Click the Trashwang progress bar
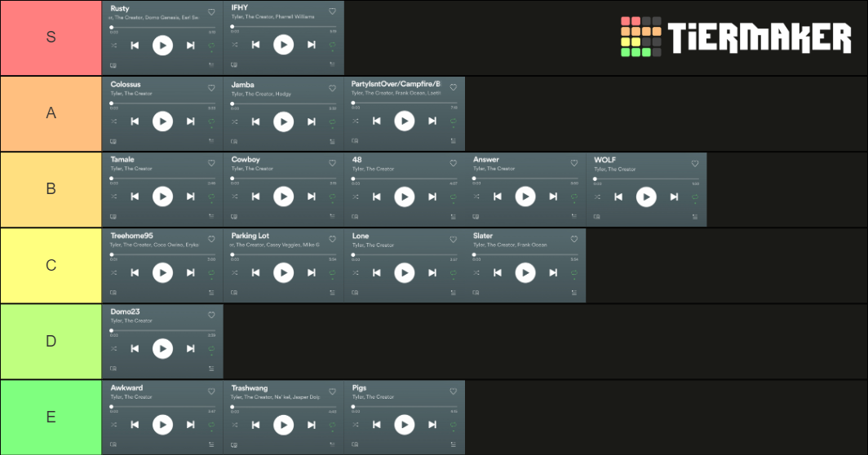 coord(284,406)
